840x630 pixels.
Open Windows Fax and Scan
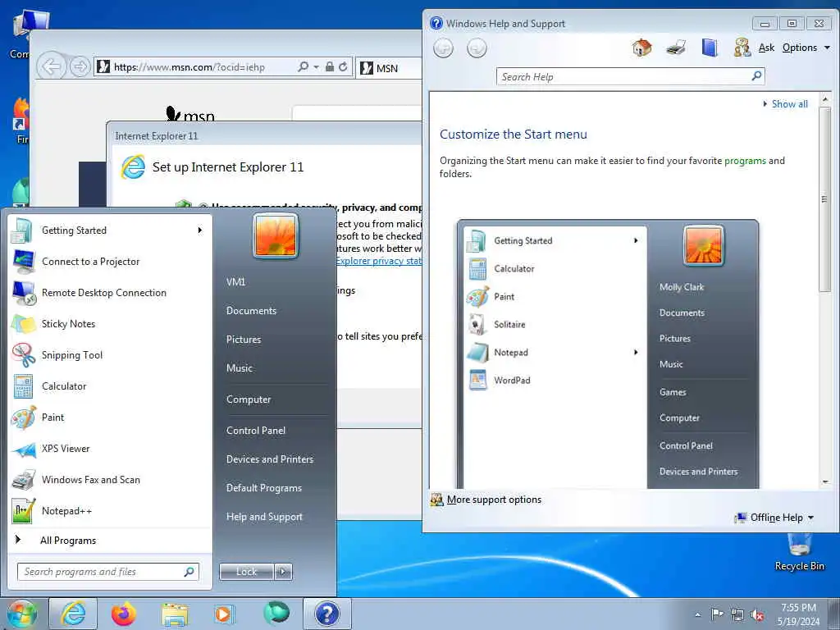(x=110, y=479)
